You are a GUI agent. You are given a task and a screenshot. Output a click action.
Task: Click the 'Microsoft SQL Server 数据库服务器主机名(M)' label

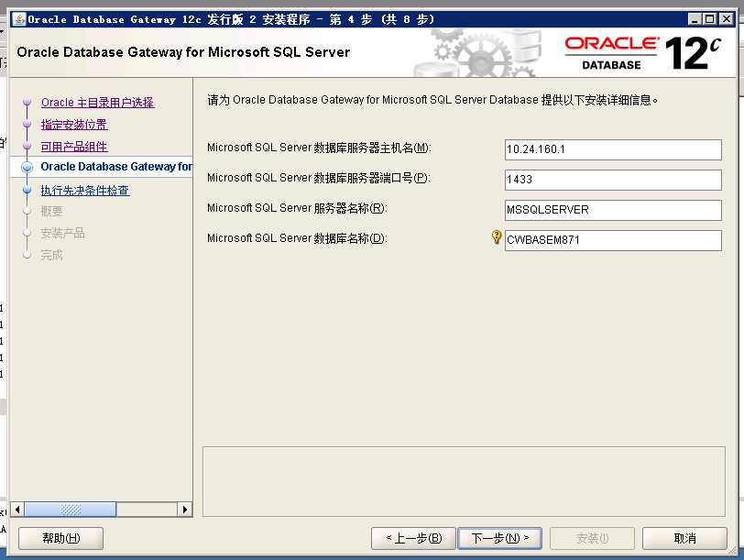click(x=319, y=148)
